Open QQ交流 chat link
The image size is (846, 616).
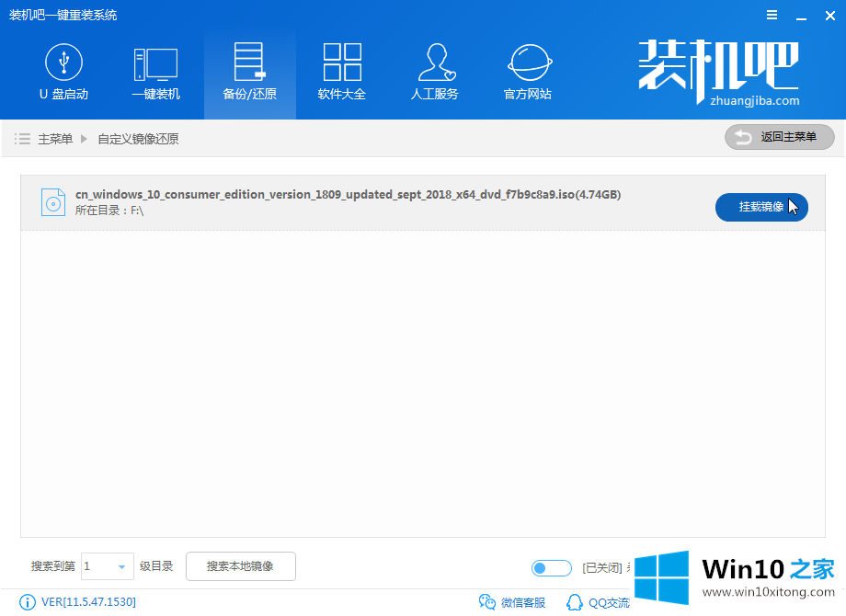tap(598, 602)
